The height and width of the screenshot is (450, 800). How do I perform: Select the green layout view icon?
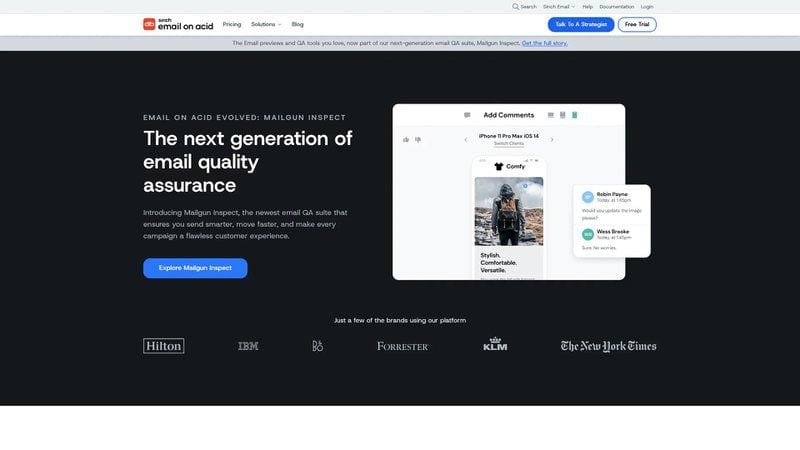click(574, 115)
